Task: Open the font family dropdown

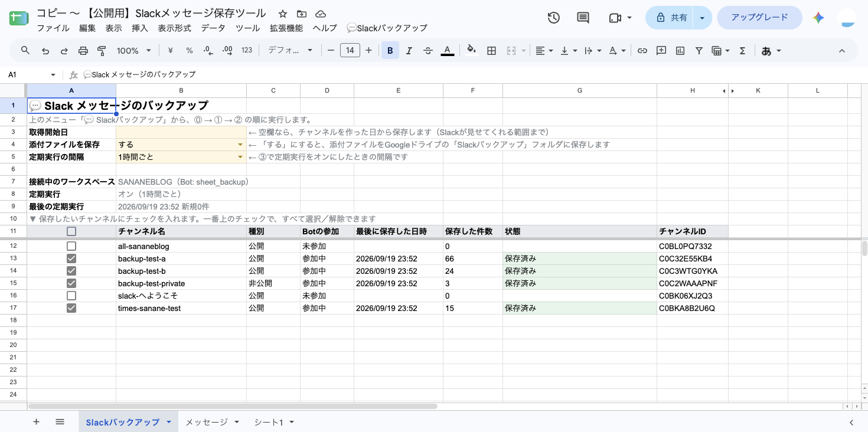Action: pos(290,51)
